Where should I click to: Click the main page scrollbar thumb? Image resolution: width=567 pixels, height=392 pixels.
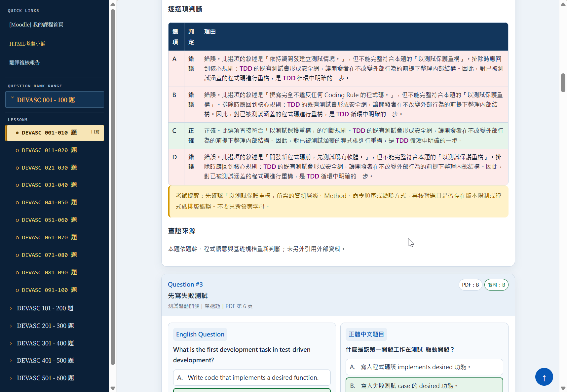563,83
